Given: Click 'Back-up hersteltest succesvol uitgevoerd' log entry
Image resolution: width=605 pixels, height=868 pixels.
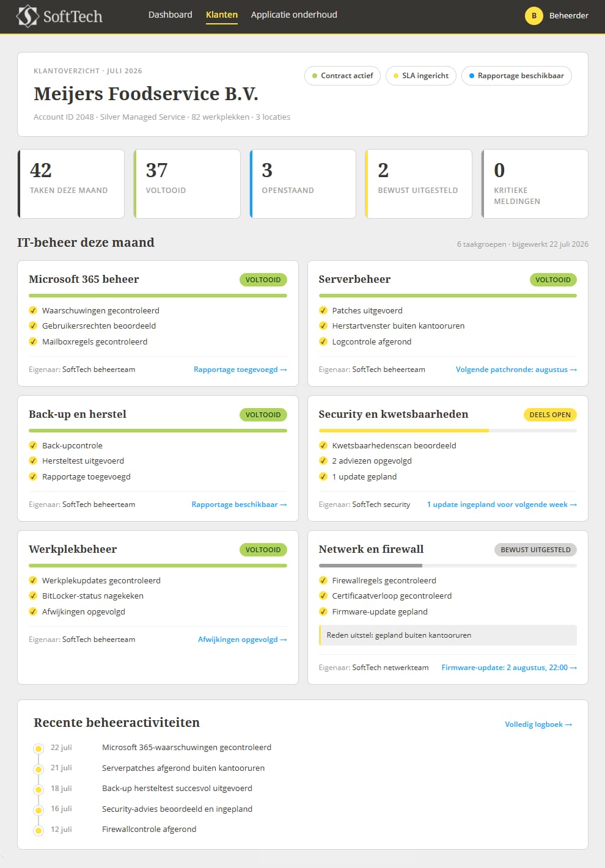Looking at the screenshot, I should tap(177, 789).
